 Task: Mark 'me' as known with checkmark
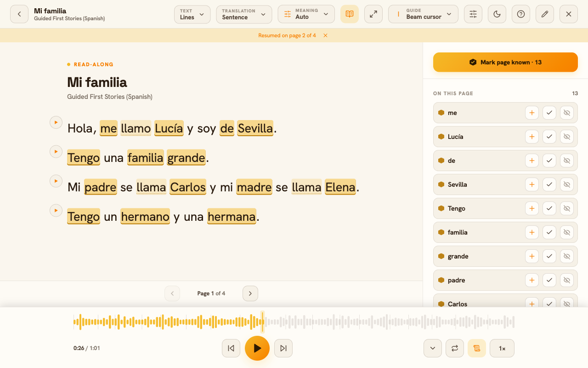(549, 113)
